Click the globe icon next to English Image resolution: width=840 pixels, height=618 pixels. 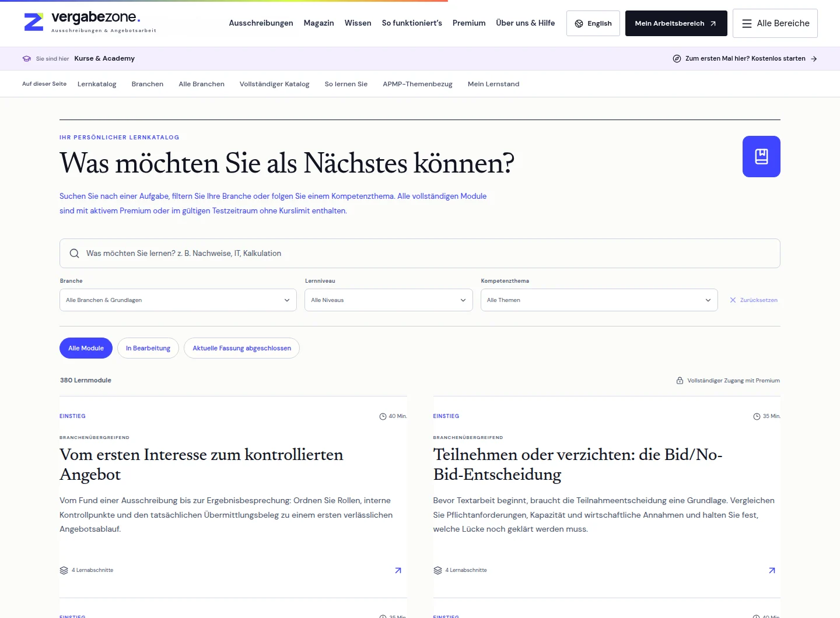(x=579, y=23)
